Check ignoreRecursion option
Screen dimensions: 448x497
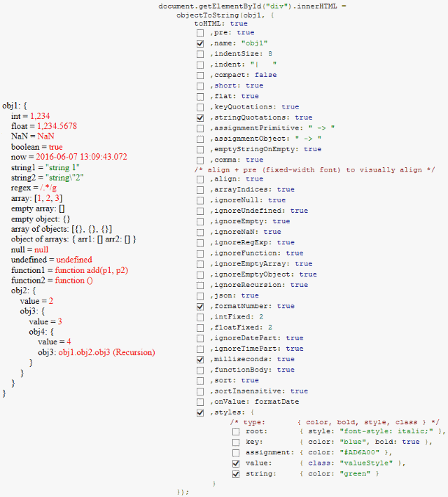pos(200,286)
